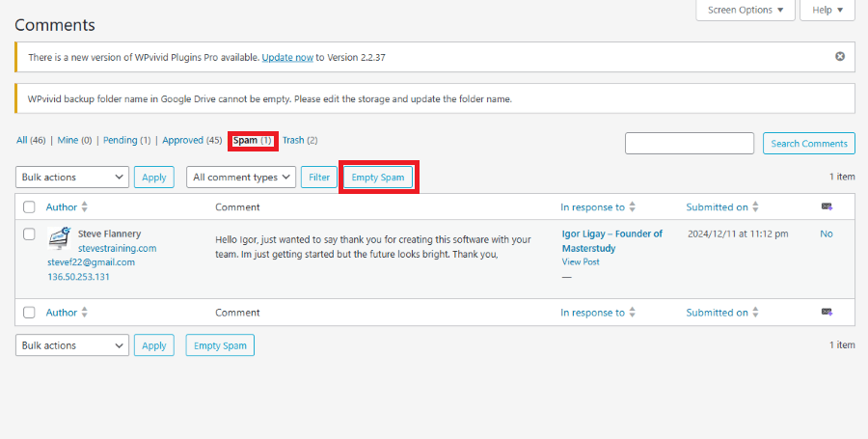Select Steve Flannery's comment checkbox
The height and width of the screenshot is (439, 868).
pos(29,234)
